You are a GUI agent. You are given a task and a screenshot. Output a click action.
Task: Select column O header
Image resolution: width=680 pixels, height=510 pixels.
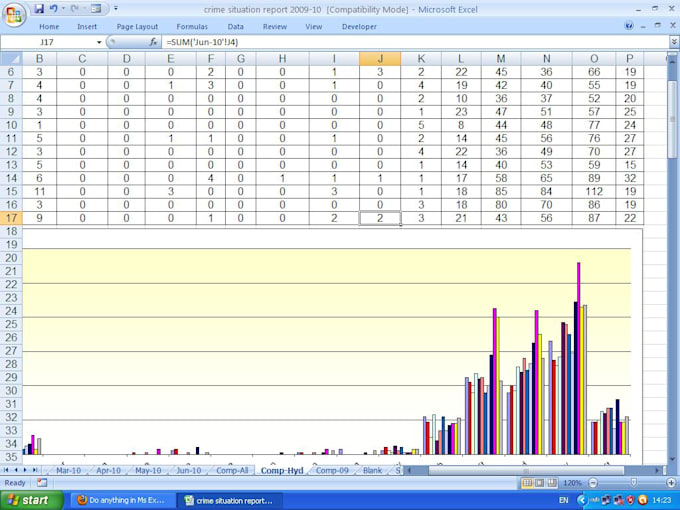point(594,59)
